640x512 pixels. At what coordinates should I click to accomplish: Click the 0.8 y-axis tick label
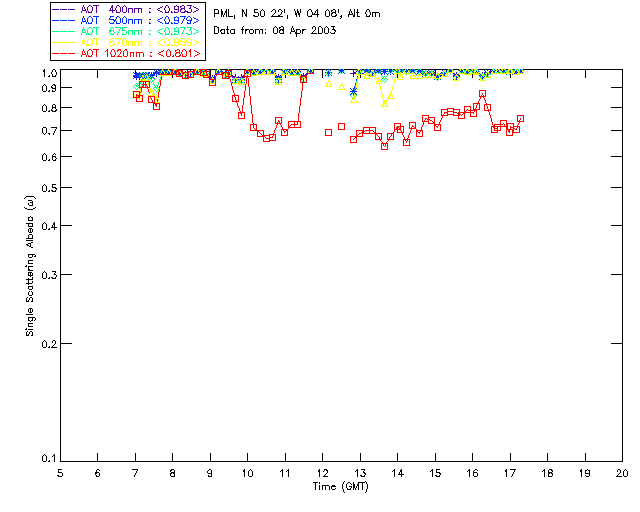pos(49,108)
